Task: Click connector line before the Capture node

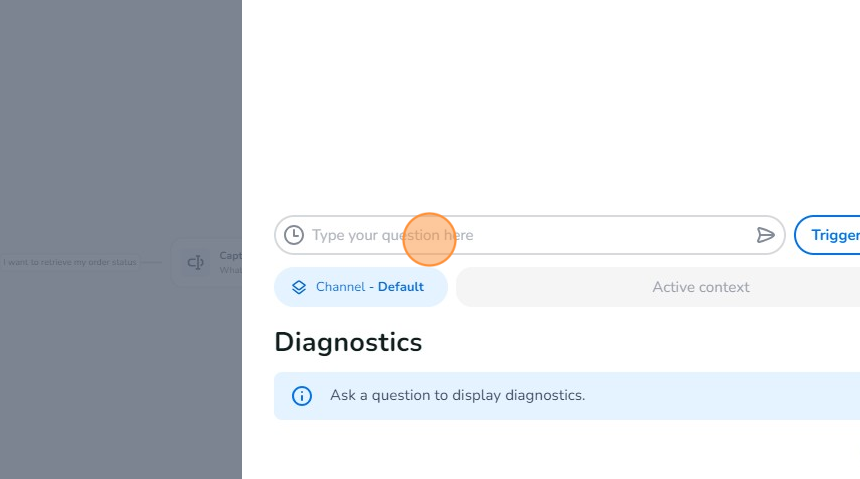Action: coord(152,263)
